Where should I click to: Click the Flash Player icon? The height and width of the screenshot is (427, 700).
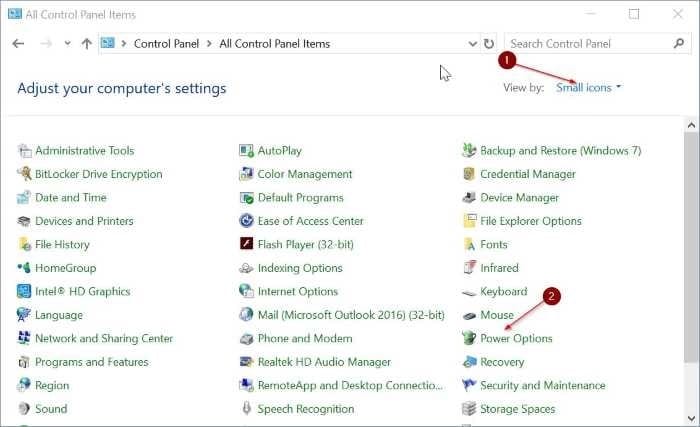tap(246, 244)
